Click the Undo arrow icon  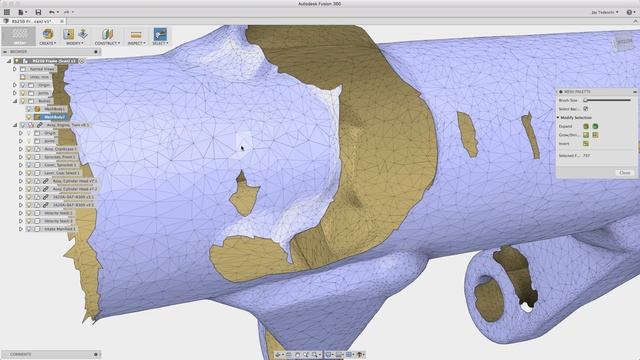click(52, 12)
